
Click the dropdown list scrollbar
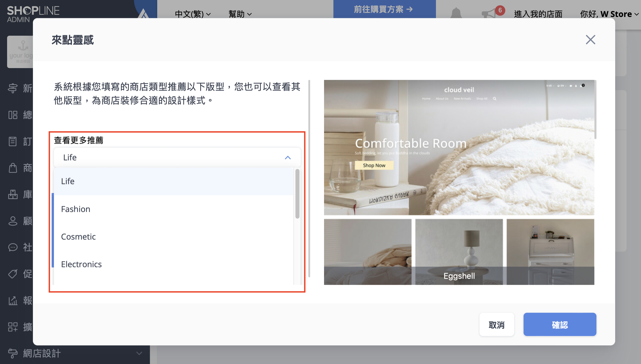(x=297, y=194)
